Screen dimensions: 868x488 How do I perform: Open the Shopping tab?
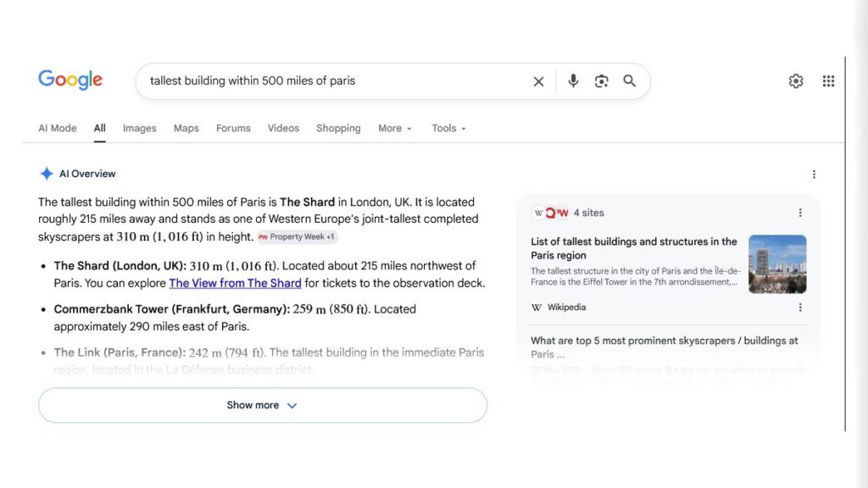[x=338, y=128]
